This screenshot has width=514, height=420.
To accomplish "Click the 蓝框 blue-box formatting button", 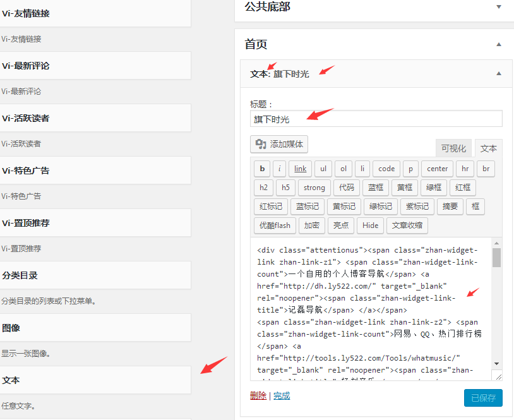I will (x=375, y=187).
